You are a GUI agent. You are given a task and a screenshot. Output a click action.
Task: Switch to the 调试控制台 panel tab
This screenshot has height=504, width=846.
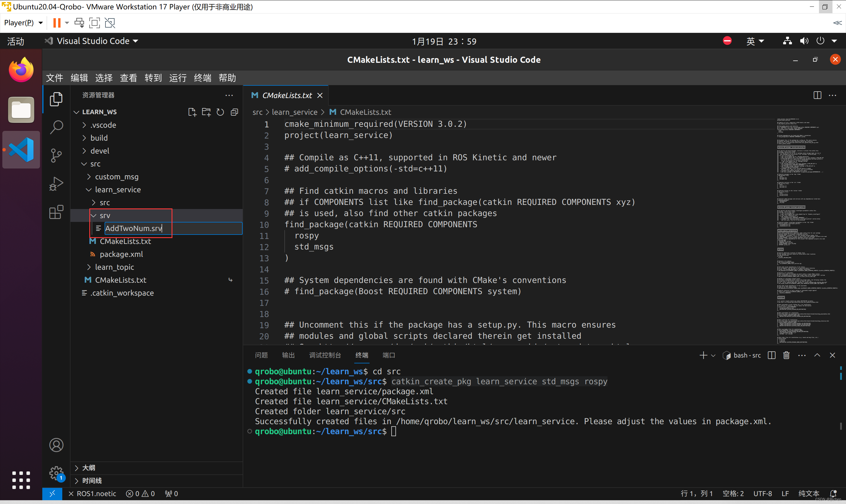tap(325, 355)
